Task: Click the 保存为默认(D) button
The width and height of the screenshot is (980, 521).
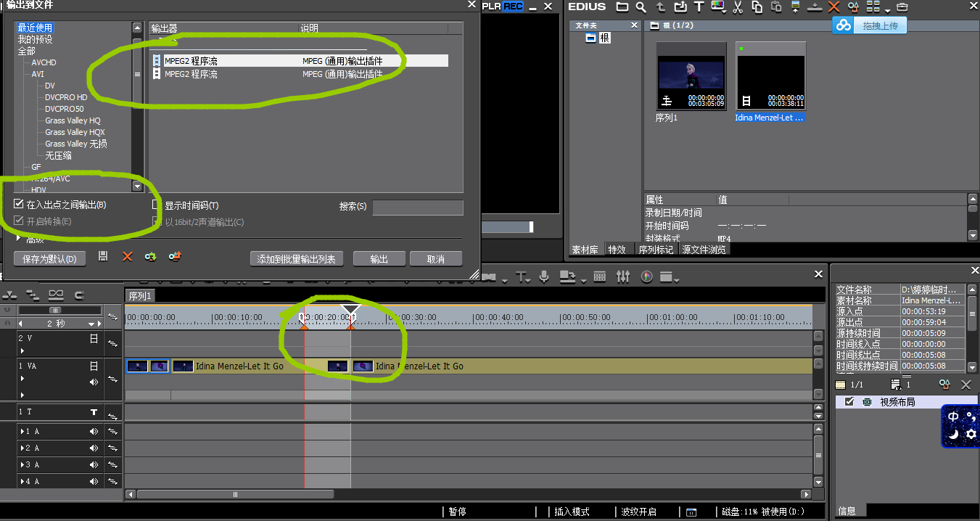Action: click(49, 259)
